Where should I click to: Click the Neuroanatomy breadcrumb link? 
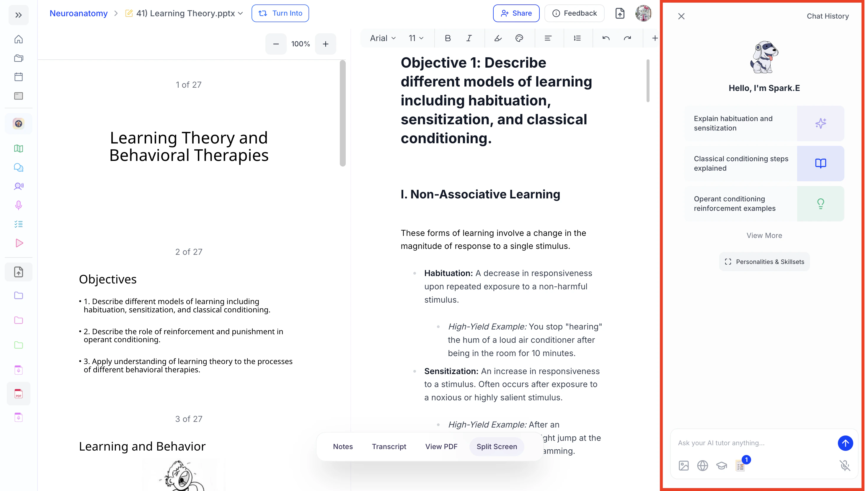79,13
